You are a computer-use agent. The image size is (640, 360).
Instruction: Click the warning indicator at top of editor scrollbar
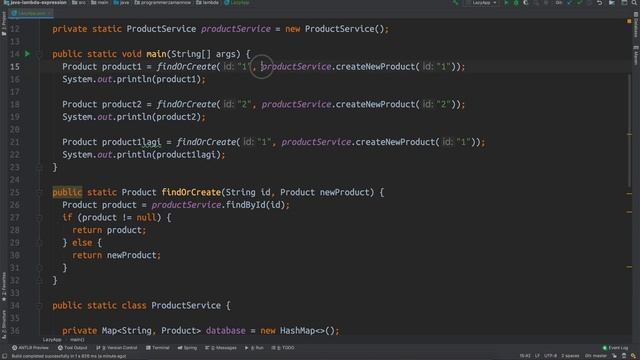pos(629,21)
